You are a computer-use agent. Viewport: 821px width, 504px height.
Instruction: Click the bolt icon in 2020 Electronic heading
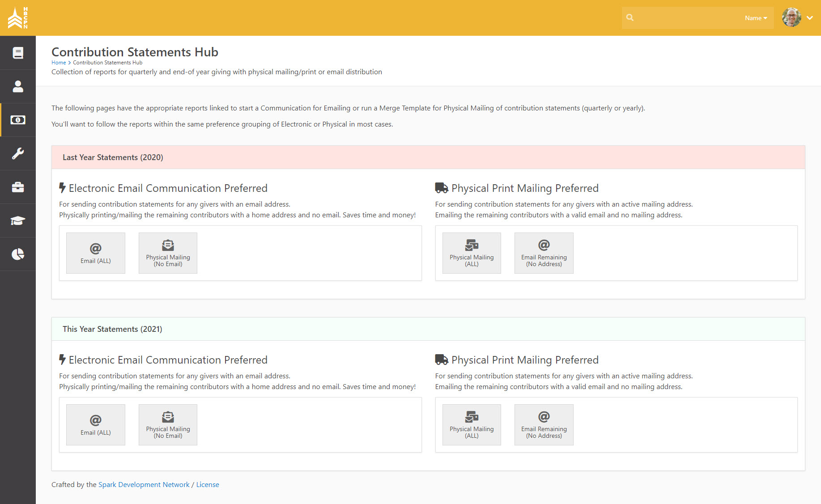pos(63,188)
